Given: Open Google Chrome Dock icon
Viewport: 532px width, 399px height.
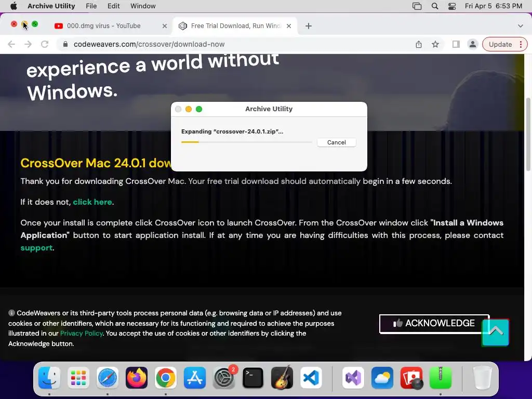Looking at the screenshot, I should [x=166, y=378].
